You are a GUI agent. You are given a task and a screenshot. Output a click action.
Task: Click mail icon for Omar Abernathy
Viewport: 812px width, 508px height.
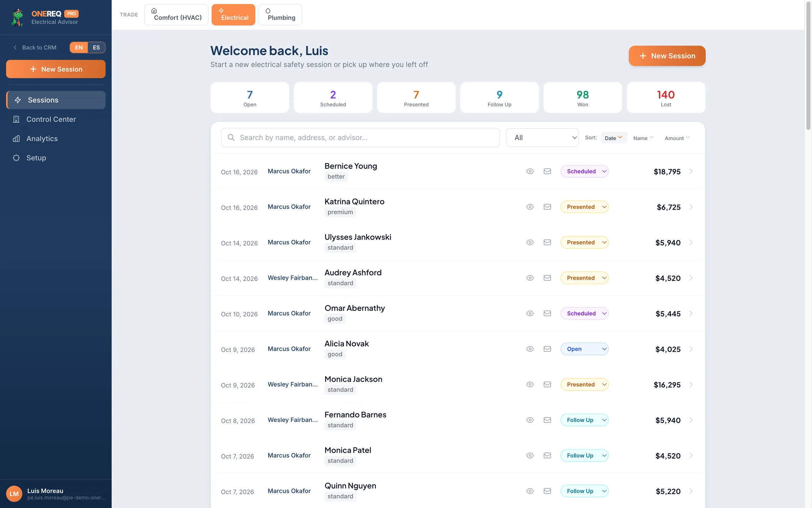click(x=547, y=314)
